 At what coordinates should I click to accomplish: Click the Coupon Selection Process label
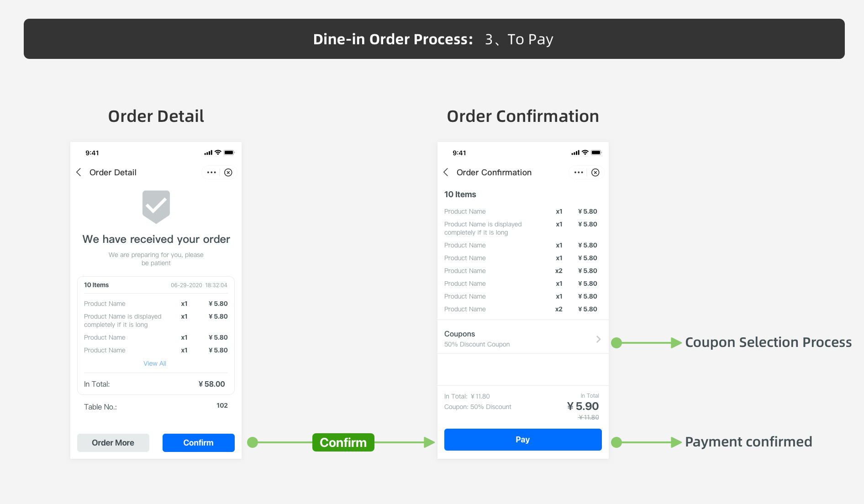(768, 342)
